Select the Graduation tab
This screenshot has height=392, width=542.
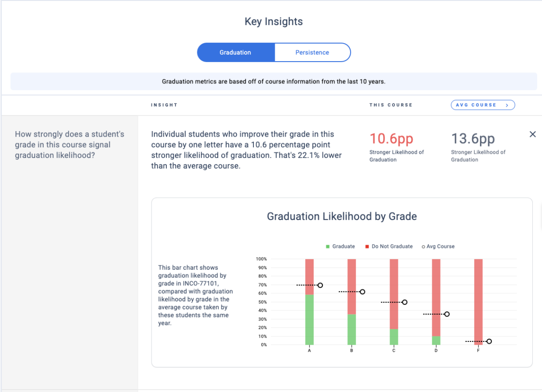click(x=235, y=52)
